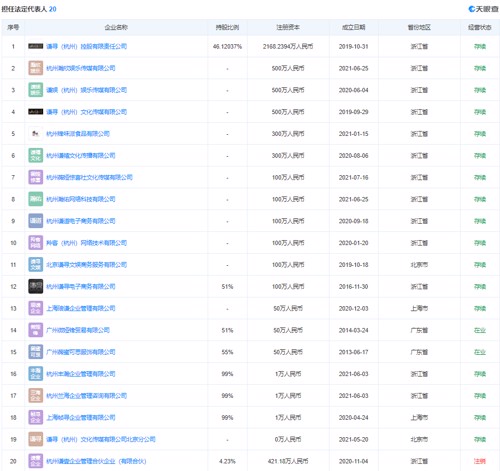
Task: Select the 北京市 region cell in row 11
Action: (419, 265)
